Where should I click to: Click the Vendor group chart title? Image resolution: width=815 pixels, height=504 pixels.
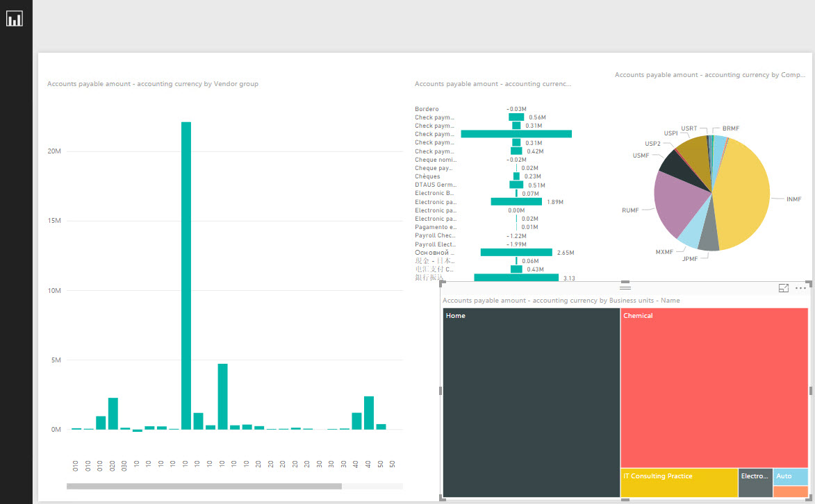point(153,84)
